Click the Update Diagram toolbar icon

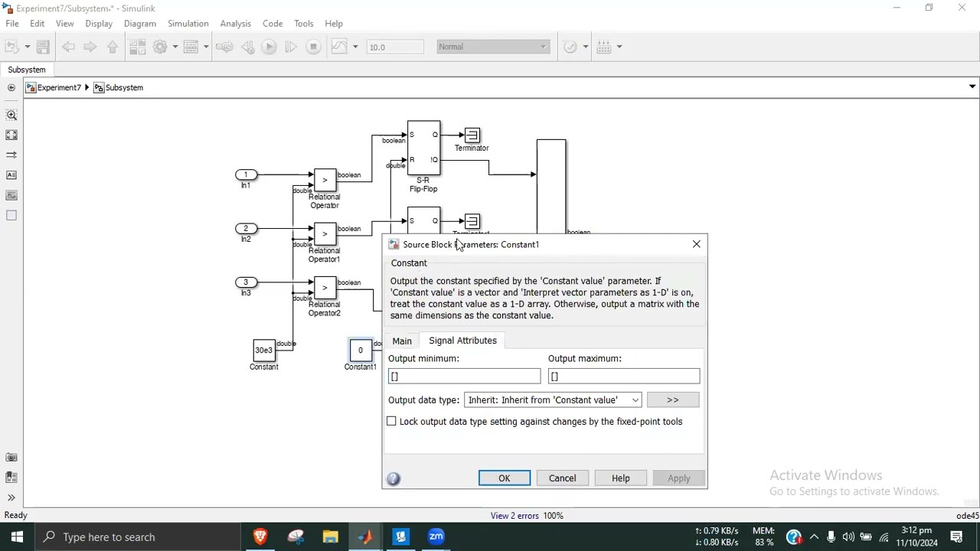(224, 47)
